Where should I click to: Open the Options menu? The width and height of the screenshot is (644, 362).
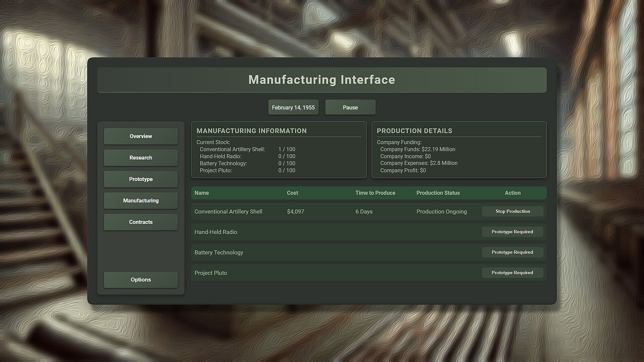[141, 280]
